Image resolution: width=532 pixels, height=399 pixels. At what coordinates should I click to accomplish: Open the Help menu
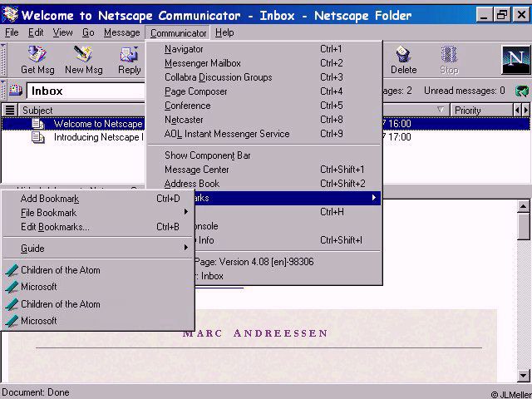pos(224,32)
